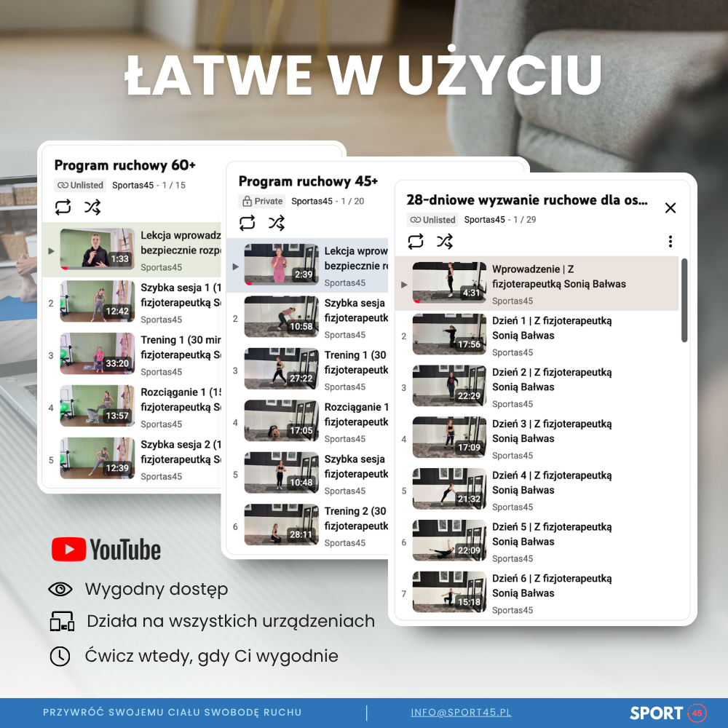
Task: Open the 22:29 Dzień 2 thumbnail
Action: (449, 386)
